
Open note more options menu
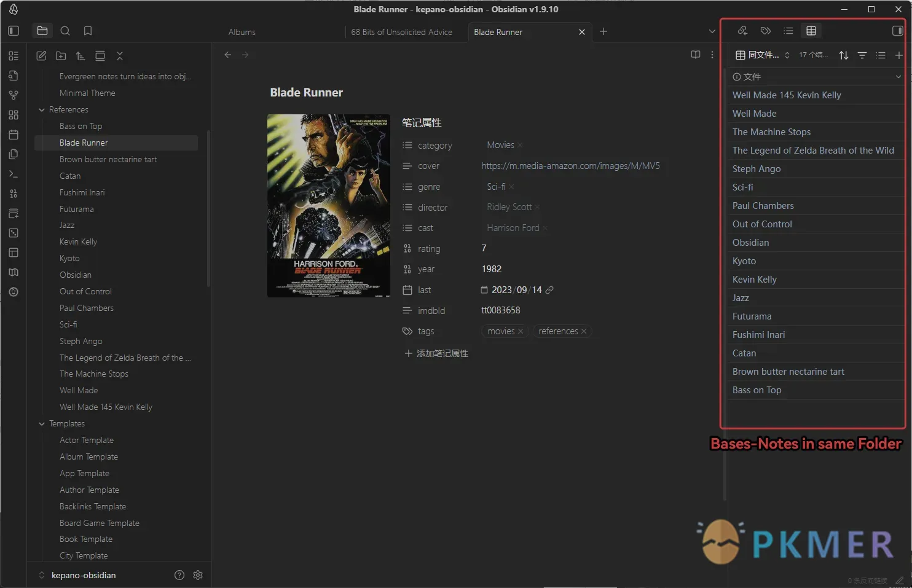tap(712, 55)
